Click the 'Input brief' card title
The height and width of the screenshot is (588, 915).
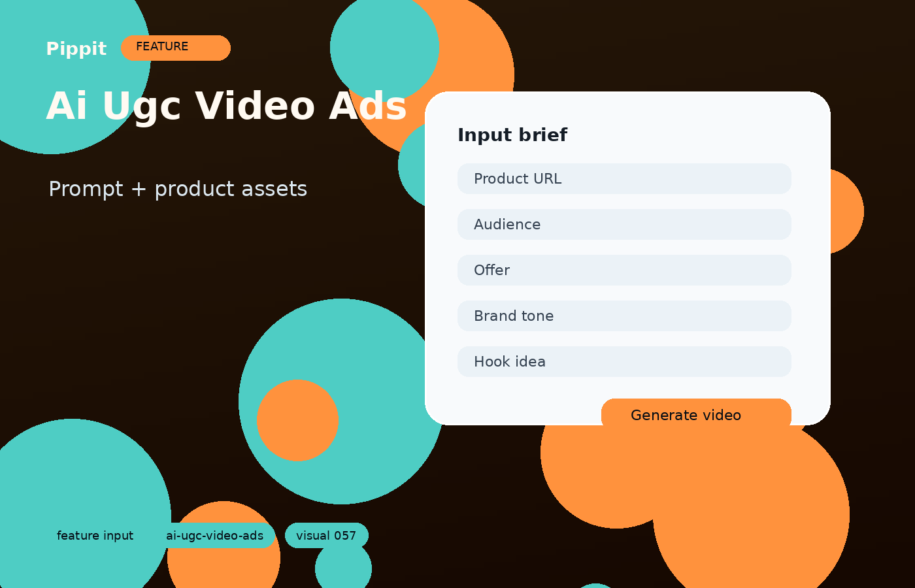point(512,135)
